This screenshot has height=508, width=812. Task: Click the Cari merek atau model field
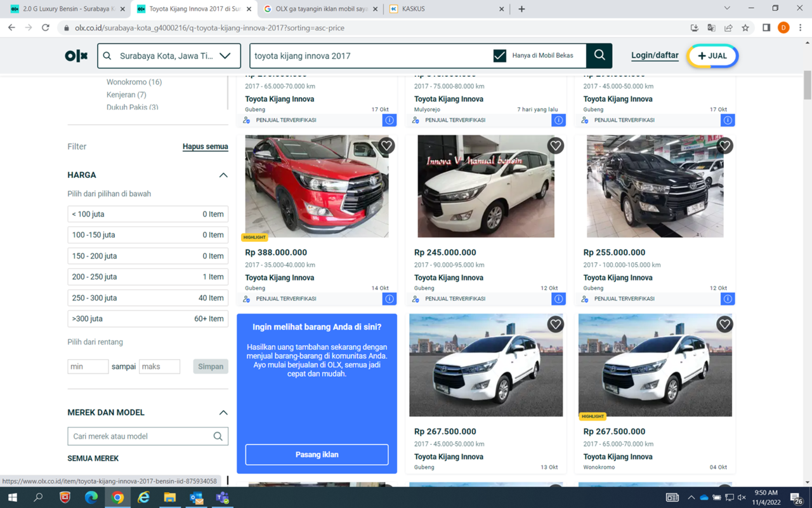point(148,436)
